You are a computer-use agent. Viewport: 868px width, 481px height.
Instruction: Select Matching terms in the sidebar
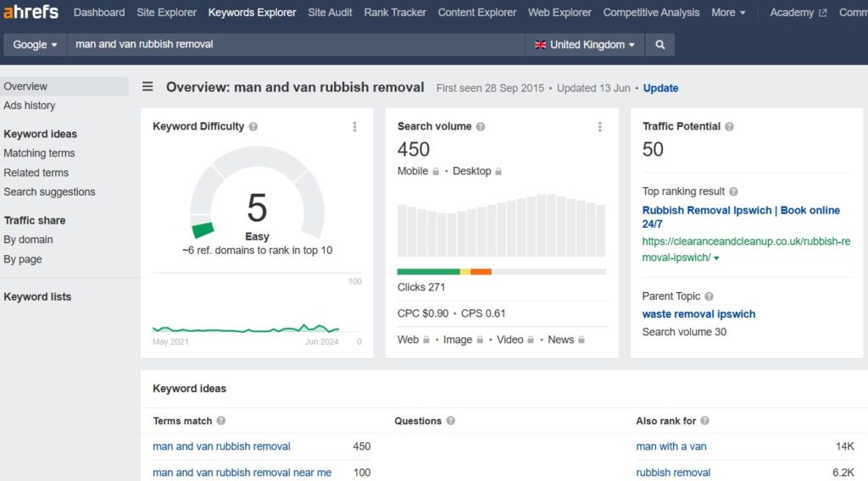click(x=39, y=153)
